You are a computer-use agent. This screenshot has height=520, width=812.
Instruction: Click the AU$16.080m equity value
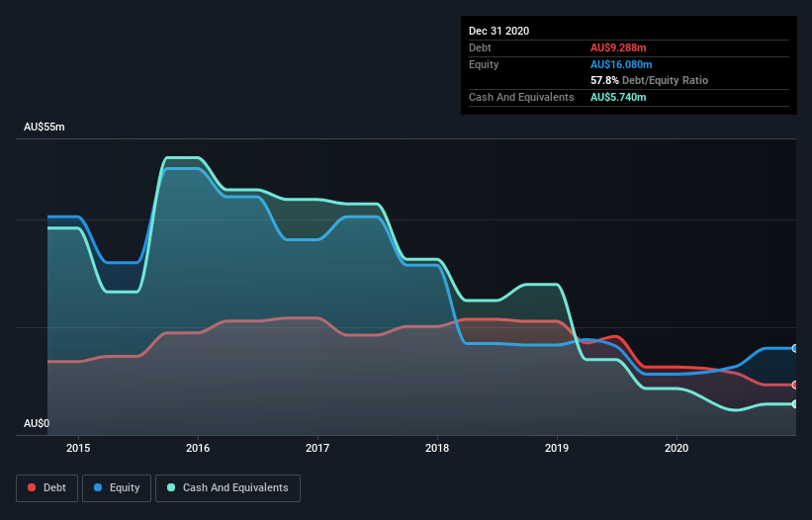pos(621,64)
